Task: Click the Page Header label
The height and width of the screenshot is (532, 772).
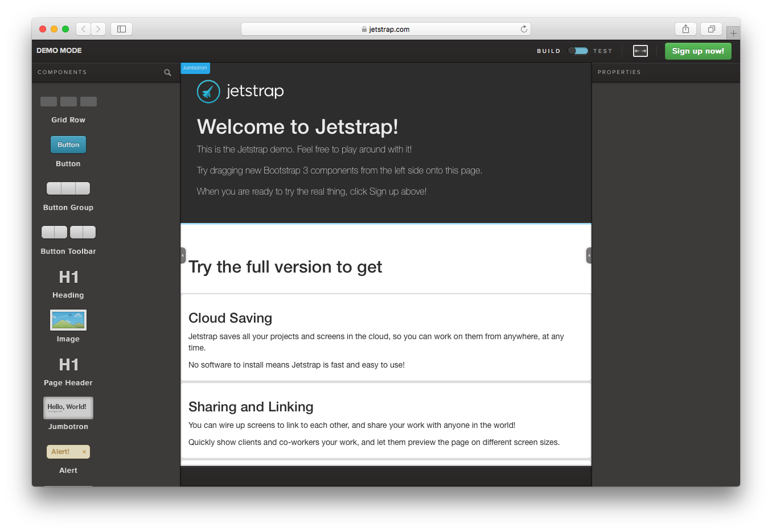Action: 68,383
